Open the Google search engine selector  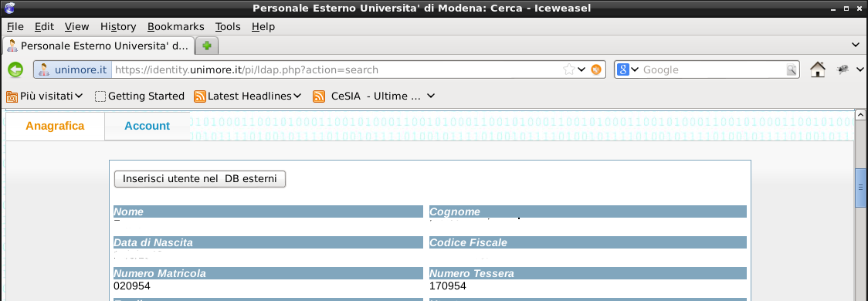(628, 69)
